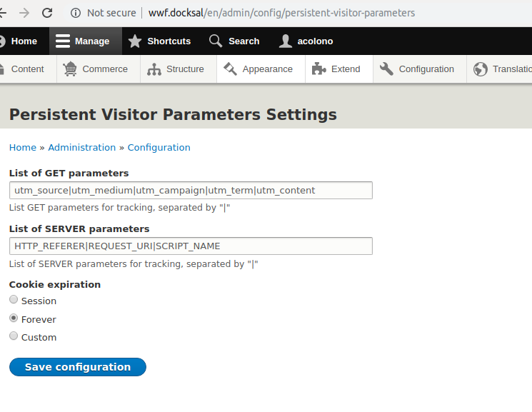This screenshot has height=412, width=532.
Task: Open the Not secure site info icon
Action: [x=75, y=13]
